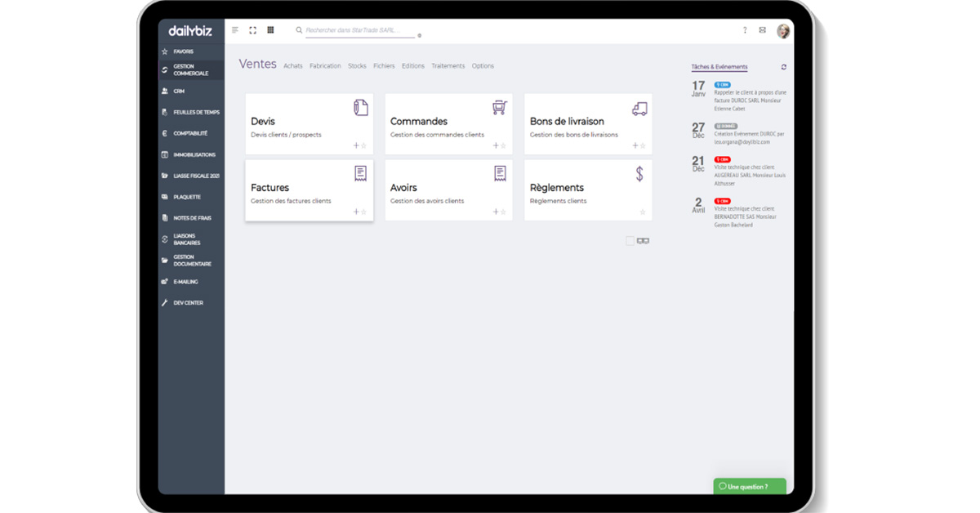Switch to the Achats tab
The image size is (980, 513).
coord(293,66)
